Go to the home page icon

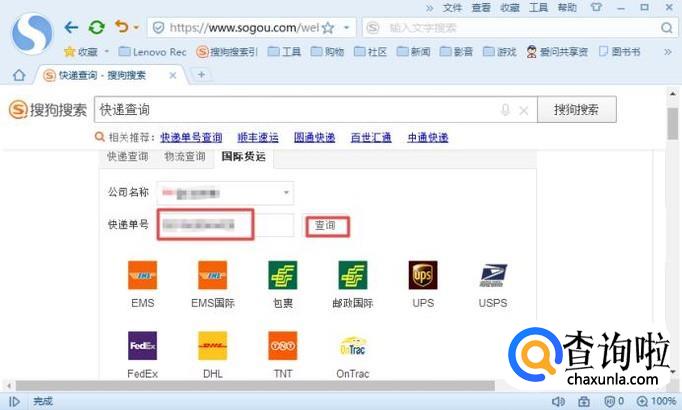19,75
